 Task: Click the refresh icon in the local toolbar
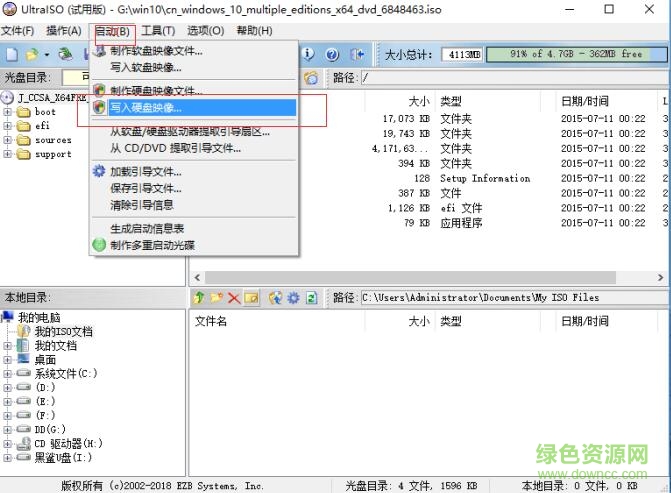click(311, 298)
